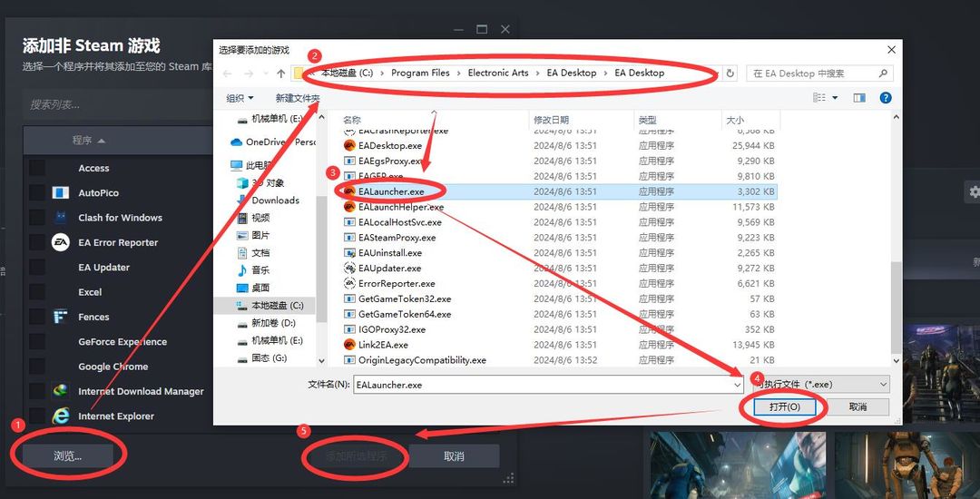Open the 组织 organize dropdown

(240, 98)
